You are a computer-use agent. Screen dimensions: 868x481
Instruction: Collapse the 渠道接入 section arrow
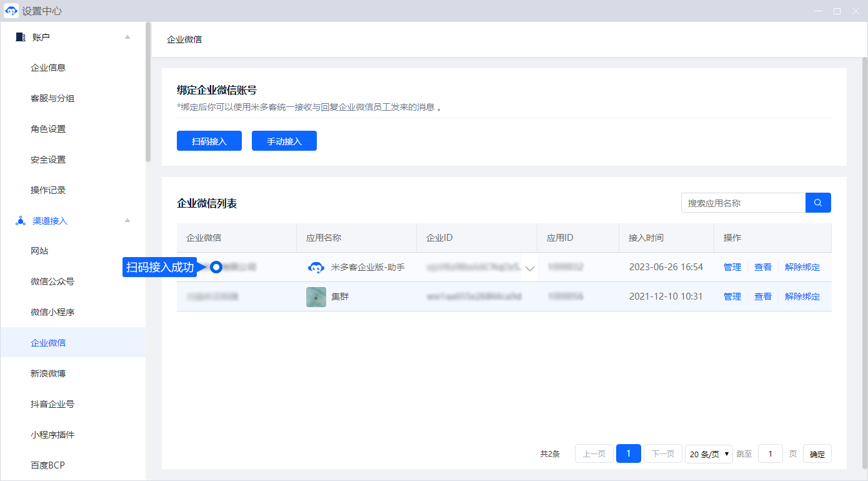127,221
